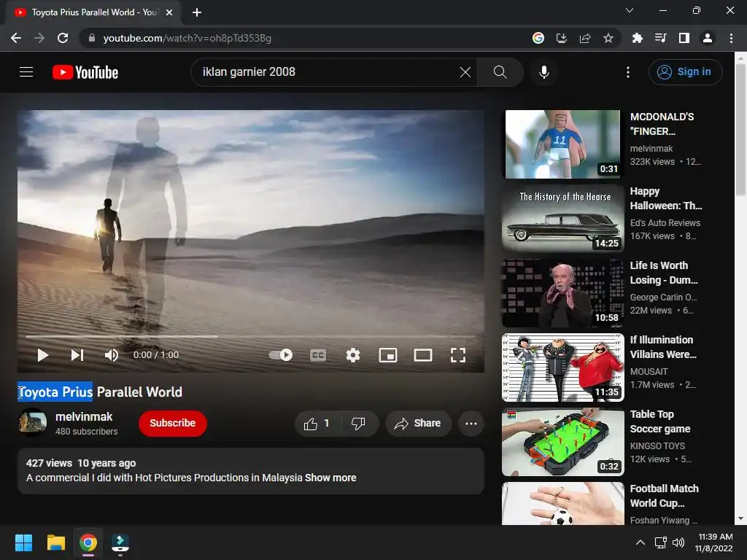Click Chrome icon in the taskbar
Viewport: 747px width, 560px height.
click(x=88, y=542)
